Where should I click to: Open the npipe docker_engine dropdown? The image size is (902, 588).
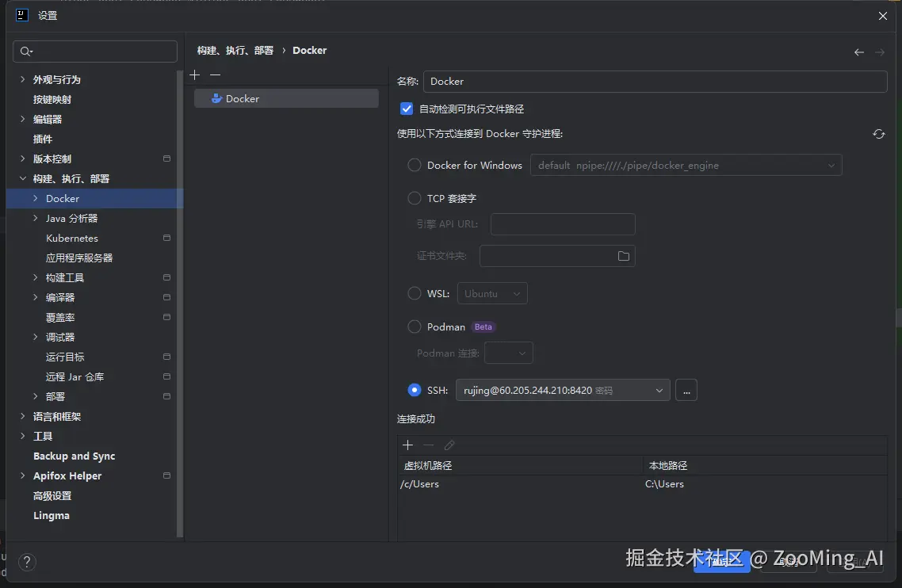[x=686, y=165]
